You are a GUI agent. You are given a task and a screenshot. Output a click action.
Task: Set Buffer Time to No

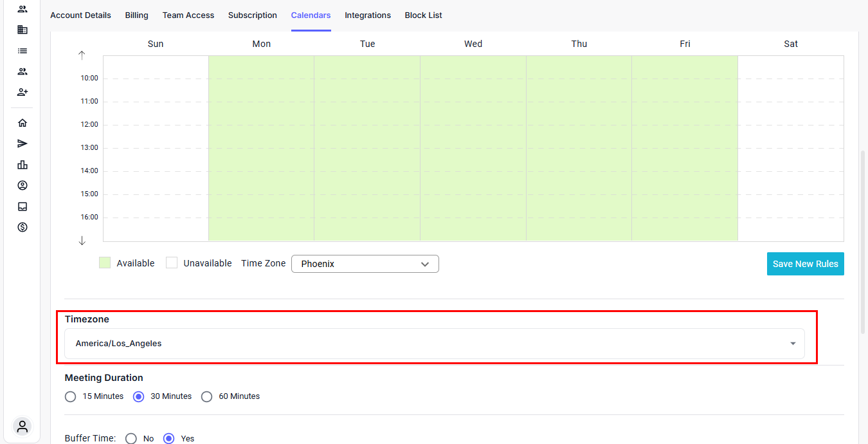131,438
